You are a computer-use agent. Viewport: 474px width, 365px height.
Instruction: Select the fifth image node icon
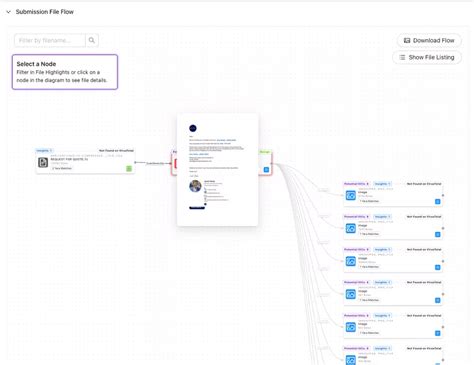tap(351, 327)
